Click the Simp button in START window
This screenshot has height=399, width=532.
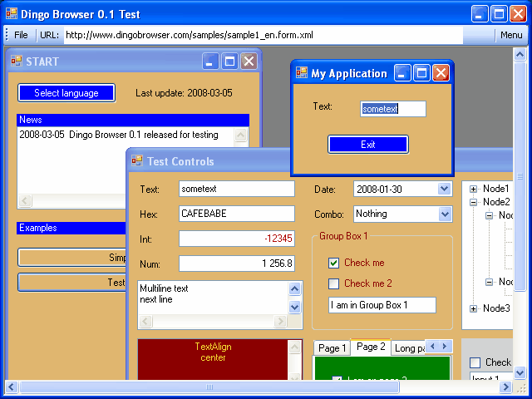[72, 258]
